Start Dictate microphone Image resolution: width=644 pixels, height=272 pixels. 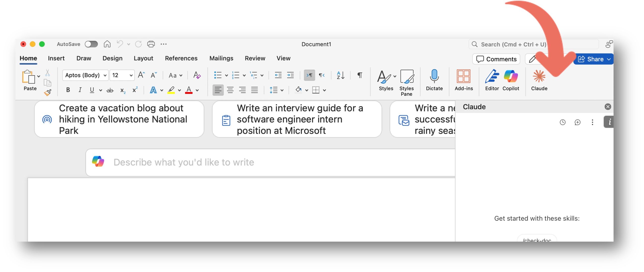[x=434, y=80]
